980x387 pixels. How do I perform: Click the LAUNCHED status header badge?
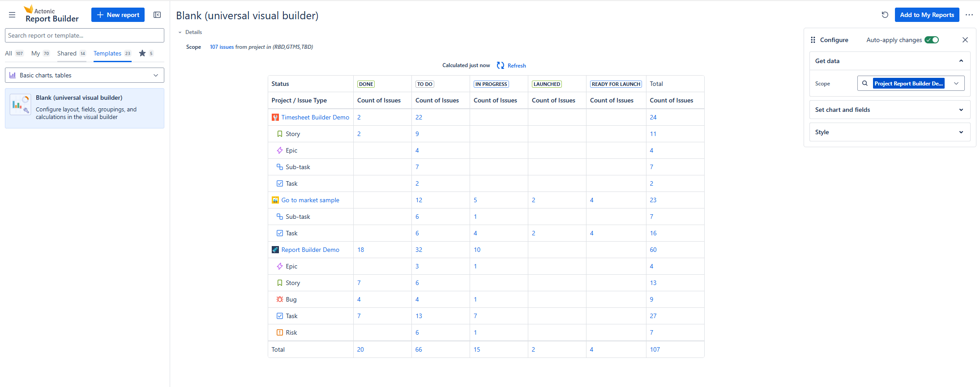click(x=547, y=84)
